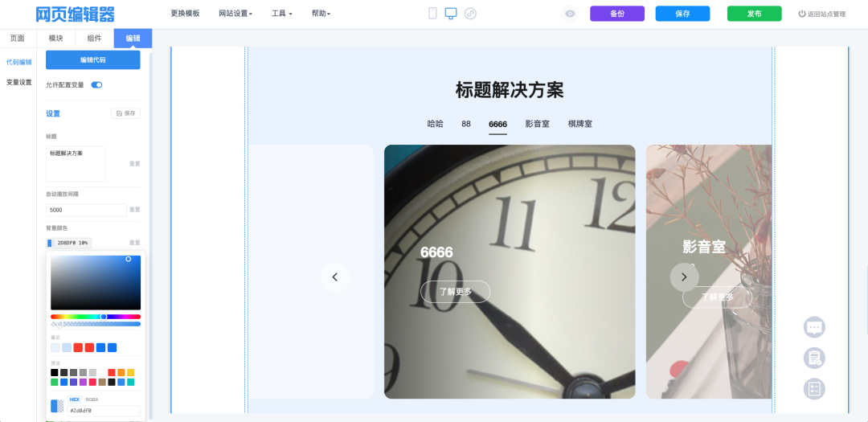Click 了解更多 on the 6666 clock card
Screen dimensions: 868x422
tap(455, 292)
